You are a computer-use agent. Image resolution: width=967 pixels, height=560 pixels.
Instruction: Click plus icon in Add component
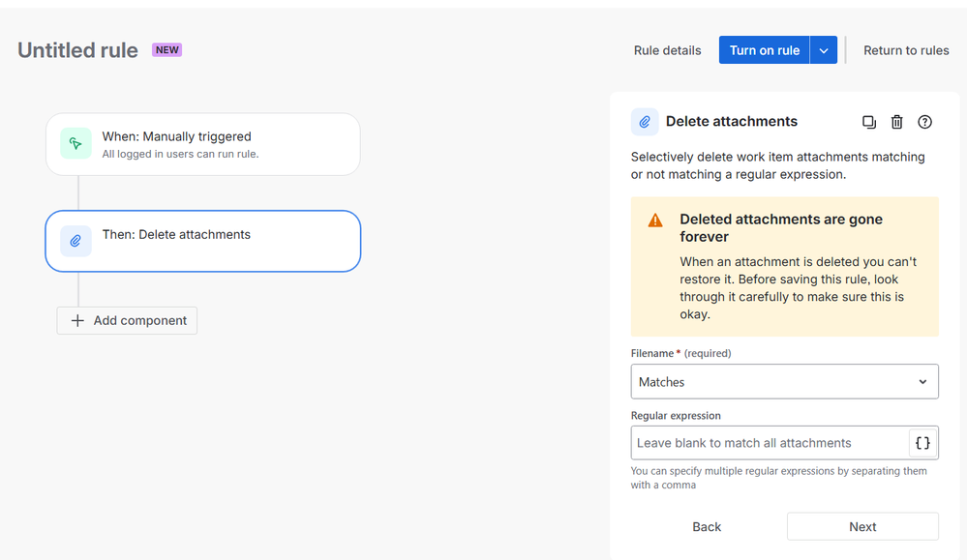[x=77, y=320]
